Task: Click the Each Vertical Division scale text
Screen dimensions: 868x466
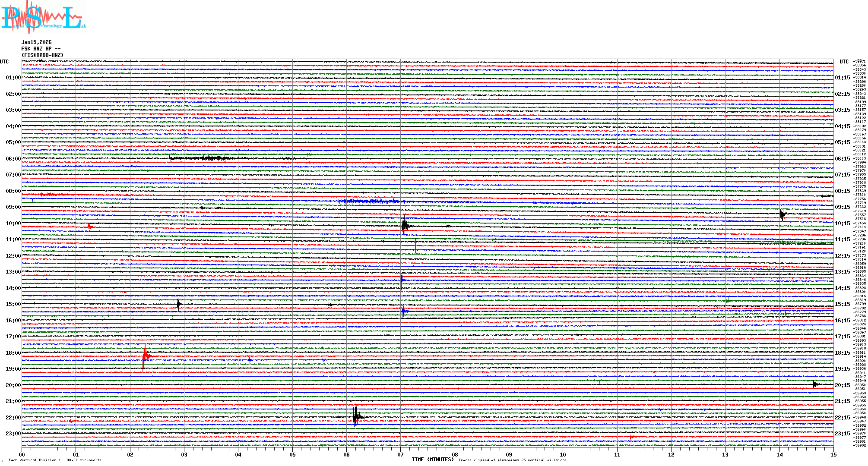Action: point(55,460)
